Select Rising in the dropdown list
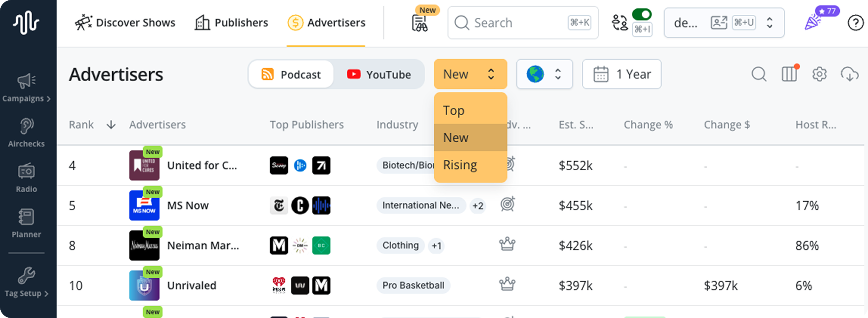 tap(470, 165)
